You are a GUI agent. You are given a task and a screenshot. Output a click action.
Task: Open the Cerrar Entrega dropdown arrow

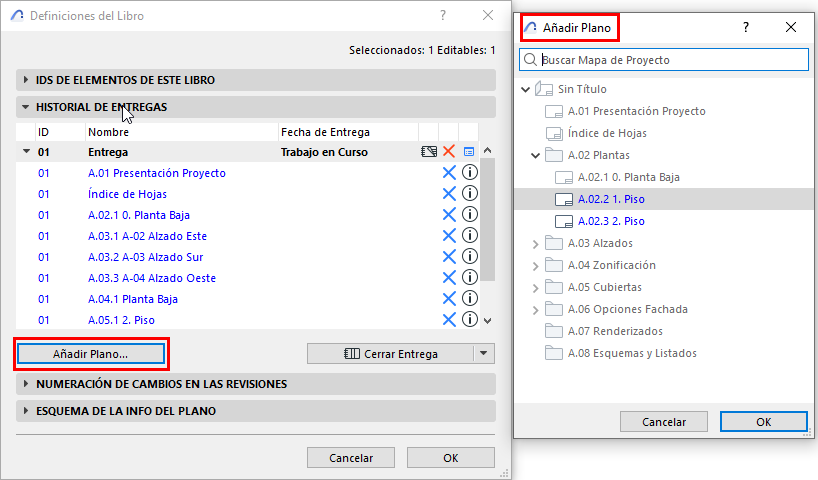pyautogui.click(x=485, y=353)
